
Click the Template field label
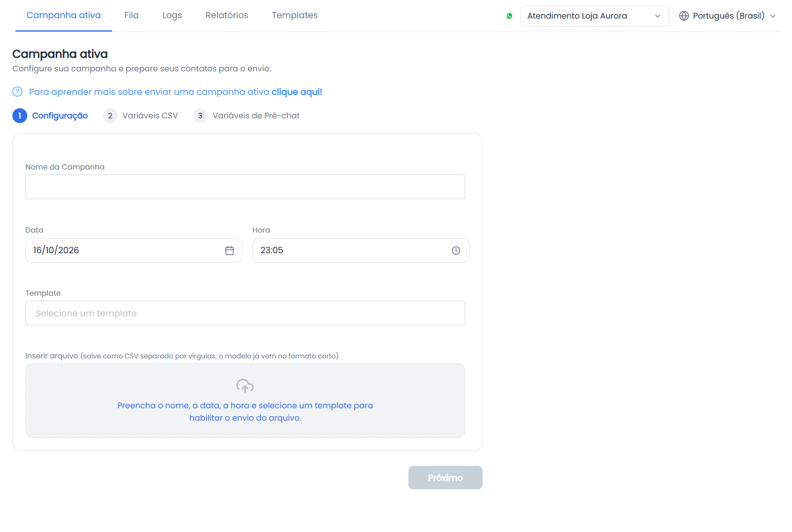(x=43, y=293)
